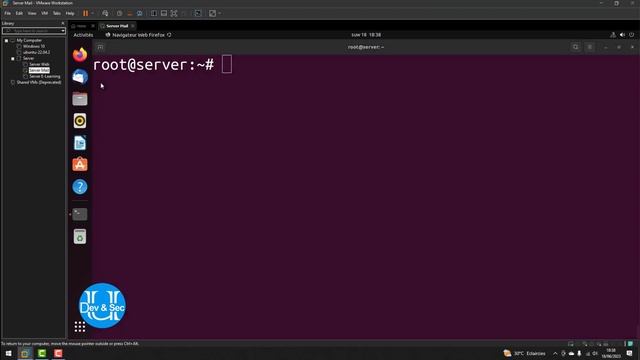The width and height of the screenshot is (640, 360).
Task: Launch LibreOffice Writer from the dock
Action: [80, 143]
